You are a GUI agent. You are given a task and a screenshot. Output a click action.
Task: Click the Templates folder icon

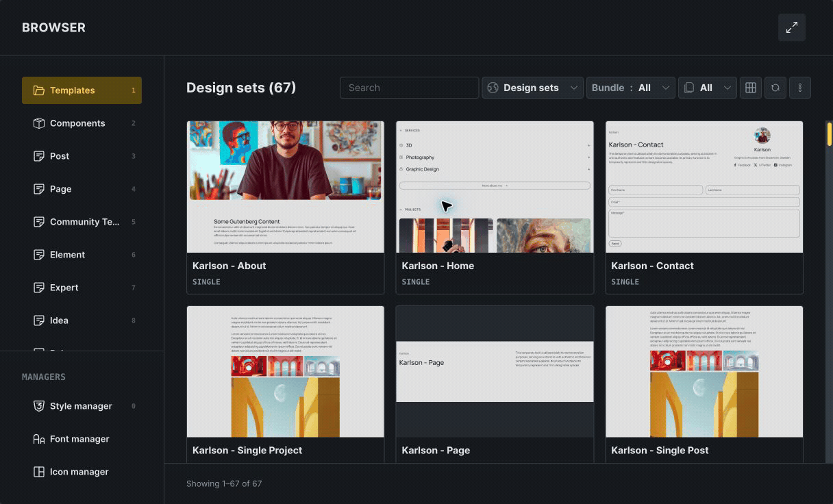(39, 90)
